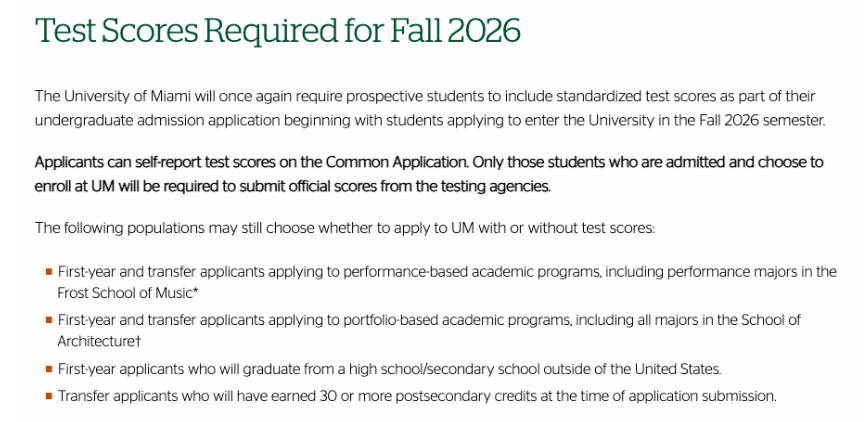Viewport: 866px width, 422px height.
Task: Click the 'Common Application' text
Action: [397, 163]
